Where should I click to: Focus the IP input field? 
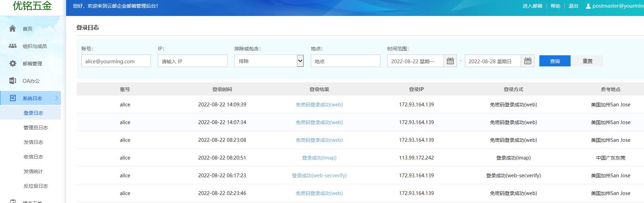(192, 61)
